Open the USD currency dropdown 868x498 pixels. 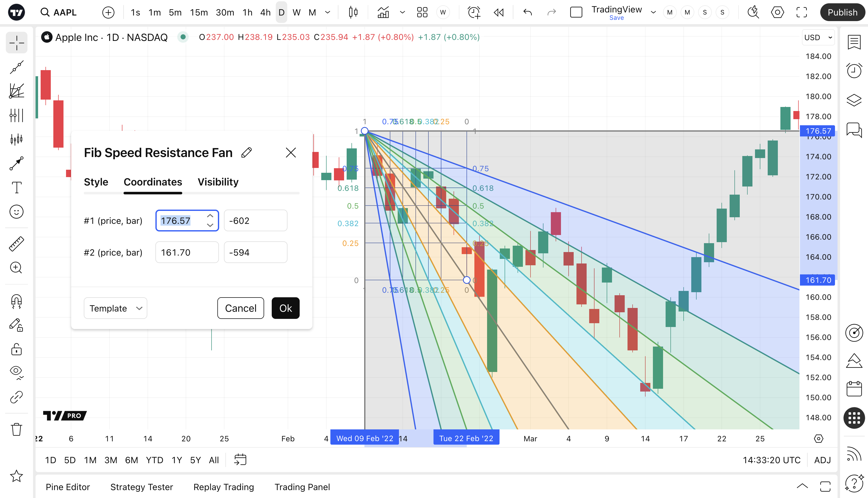[818, 38]
